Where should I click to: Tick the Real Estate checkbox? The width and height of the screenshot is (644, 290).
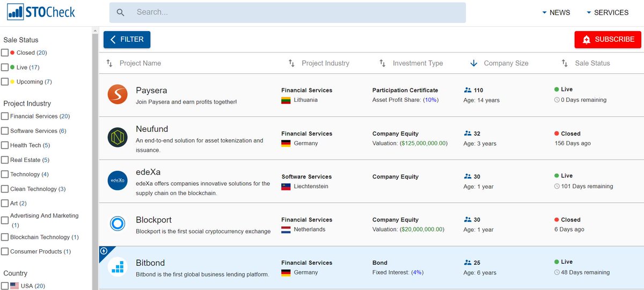pos(5,160)
